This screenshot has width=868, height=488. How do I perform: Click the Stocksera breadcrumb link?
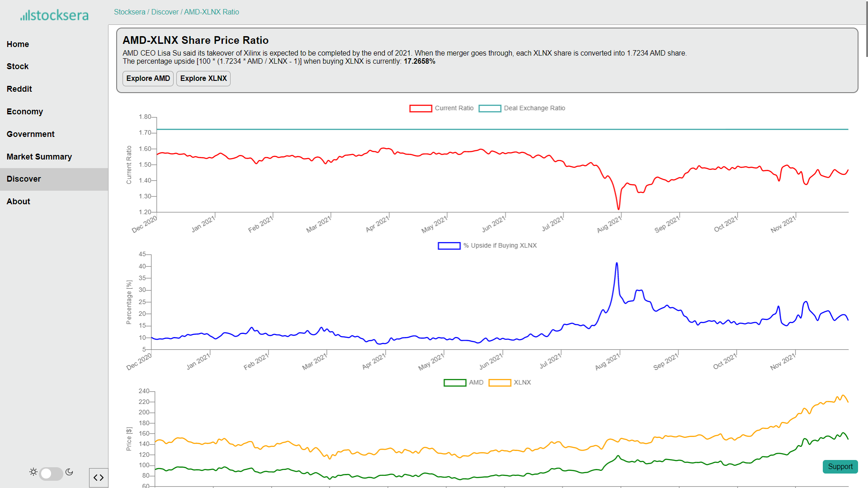[x=129, y=12]
